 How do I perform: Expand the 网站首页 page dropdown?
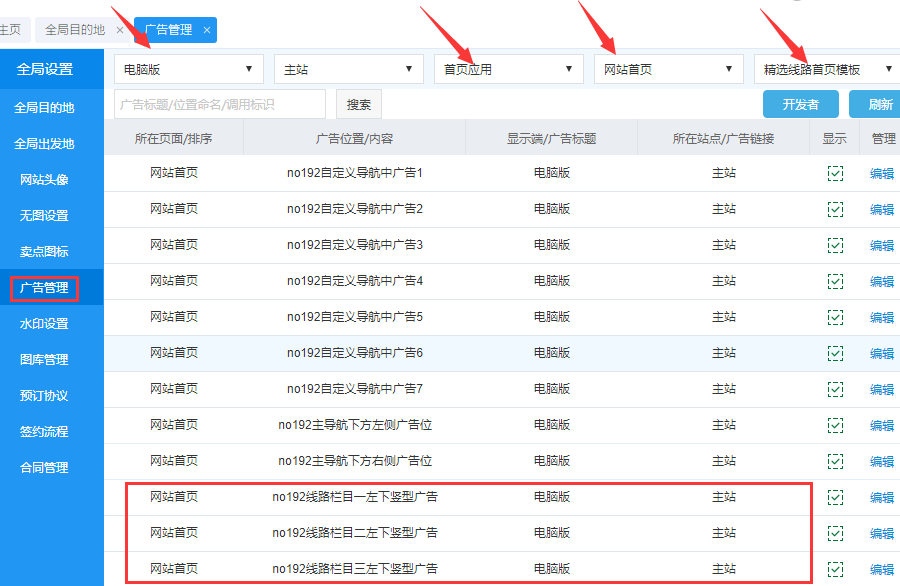pyautogui.click(x=669, y=69)
